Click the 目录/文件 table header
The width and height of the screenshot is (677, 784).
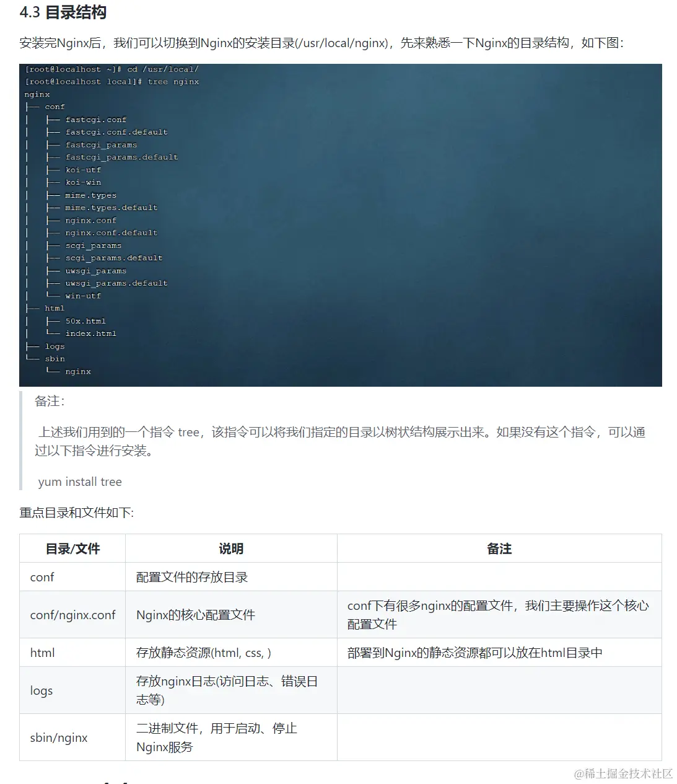click(72, 548)
